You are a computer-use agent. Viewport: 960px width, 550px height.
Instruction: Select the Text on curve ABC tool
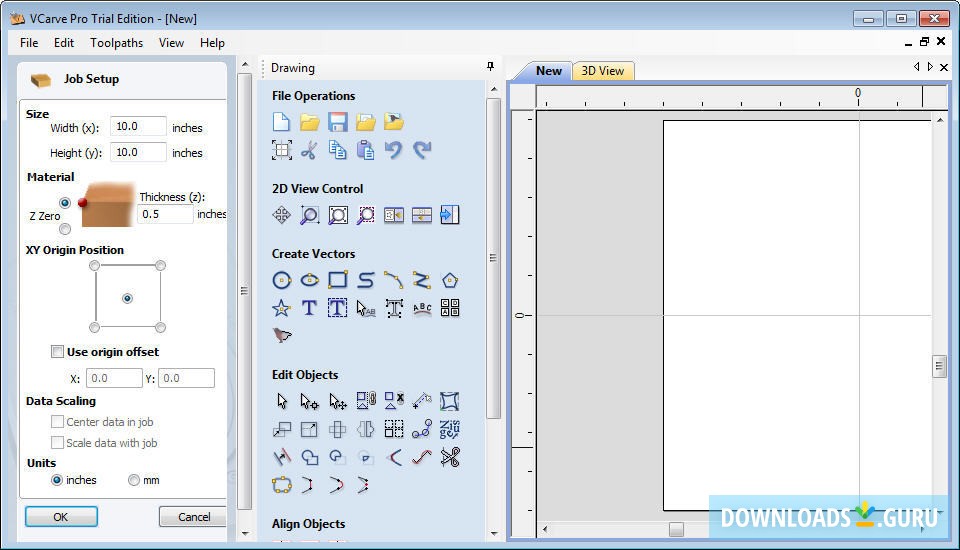(x=422, y=308)
